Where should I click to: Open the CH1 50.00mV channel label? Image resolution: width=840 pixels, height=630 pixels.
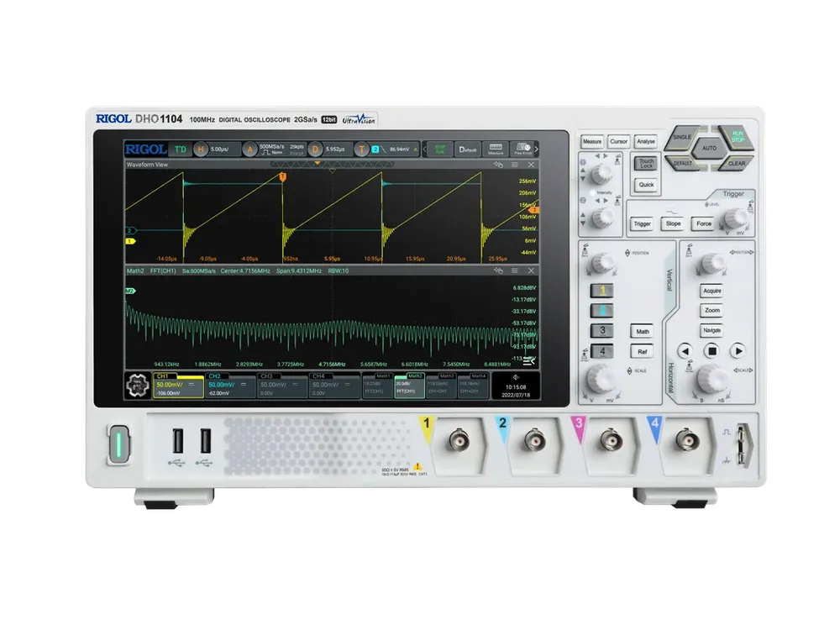[x=178, y=386]
